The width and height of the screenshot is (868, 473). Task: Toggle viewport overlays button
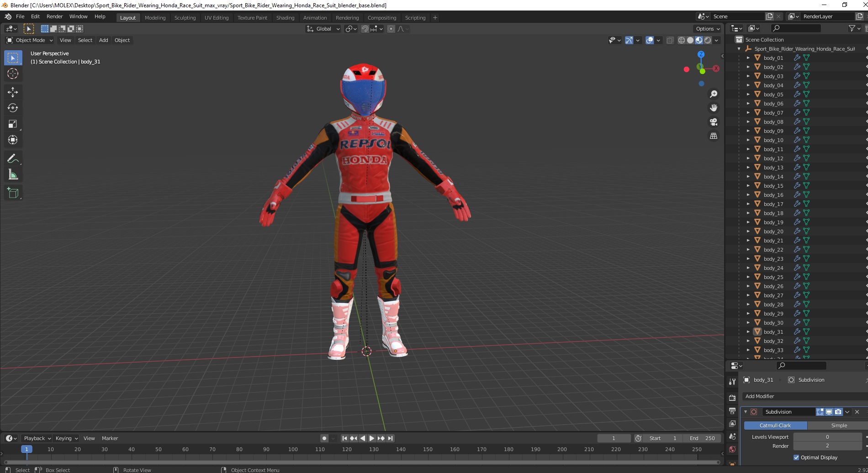click(650, 40)
